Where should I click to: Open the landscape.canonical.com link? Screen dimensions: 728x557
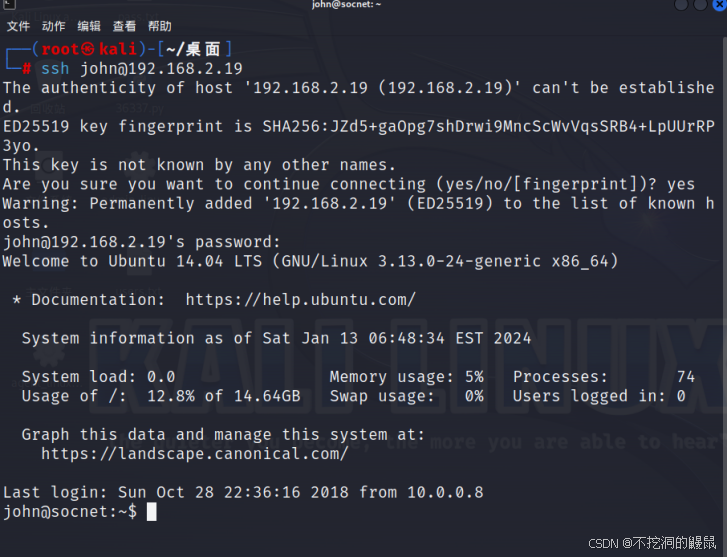tap(194, 454)
